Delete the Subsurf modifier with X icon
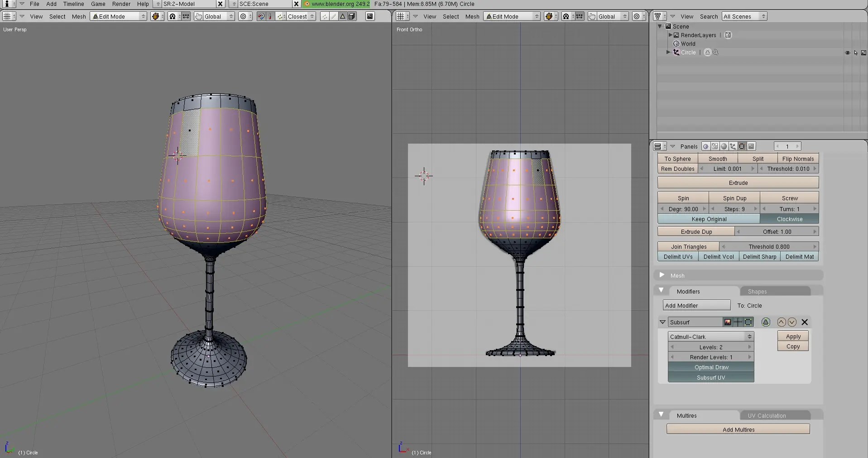 [805, 322]
